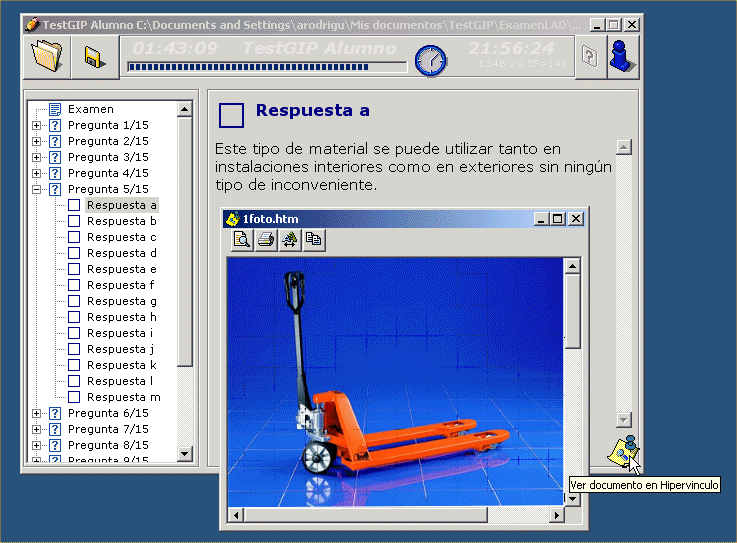Tick Respuesta l checkbox in tree

pyautogui.click(x=74, y=381)
